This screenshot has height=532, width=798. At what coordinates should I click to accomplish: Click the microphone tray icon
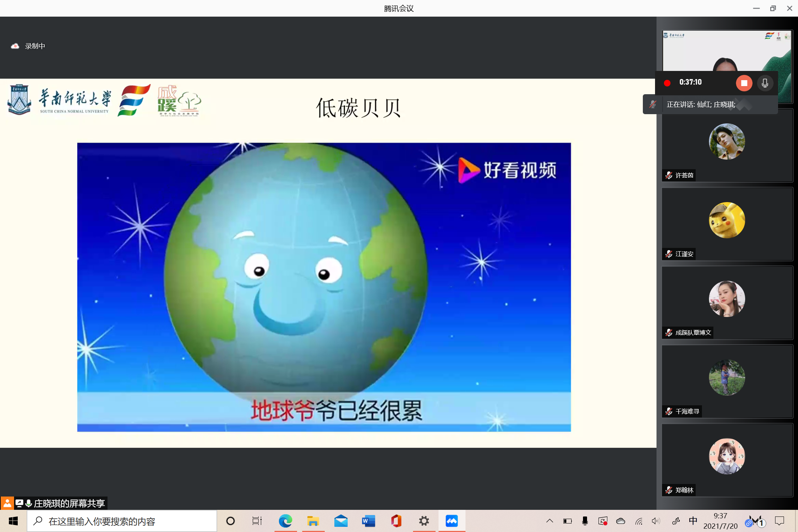(x=585, y=521)
